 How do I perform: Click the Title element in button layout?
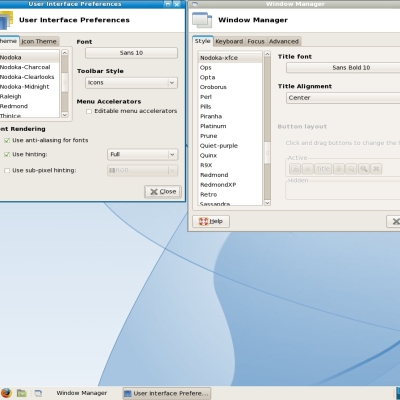click(323, 169)
